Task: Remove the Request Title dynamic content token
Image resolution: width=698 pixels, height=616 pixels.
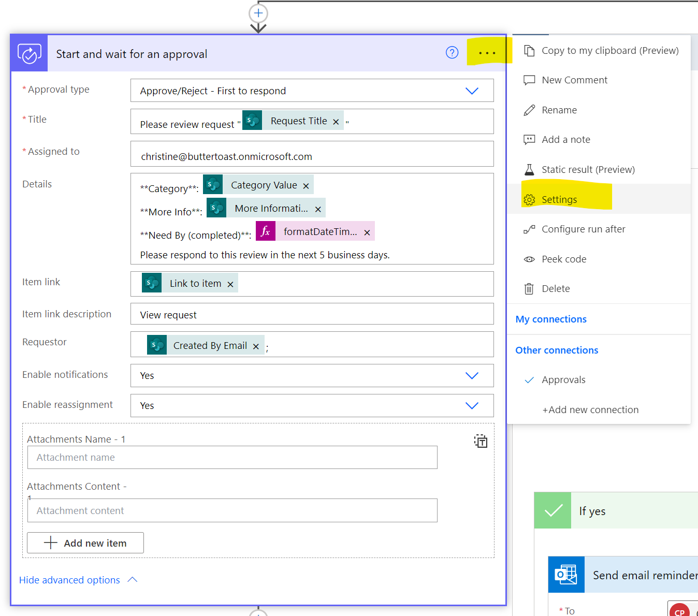Action: [336, 121]
